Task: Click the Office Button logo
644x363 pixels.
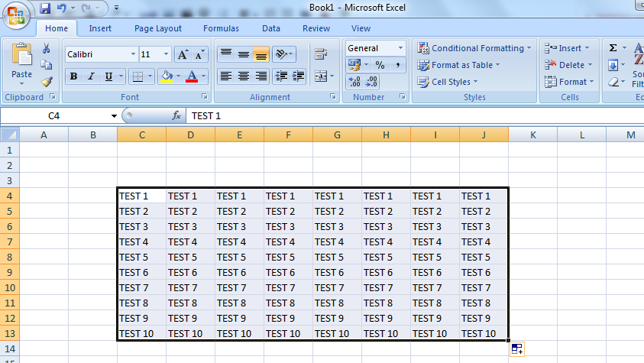Action: (x=16, y=15)
